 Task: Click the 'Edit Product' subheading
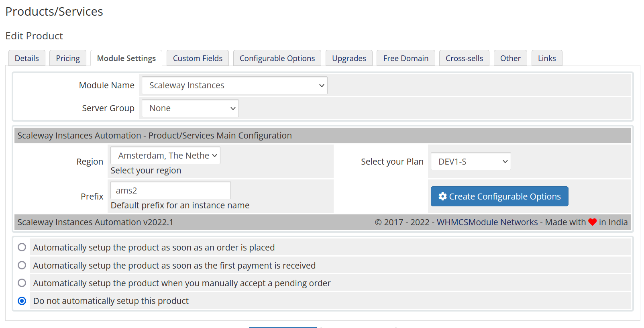click(34, 36)
